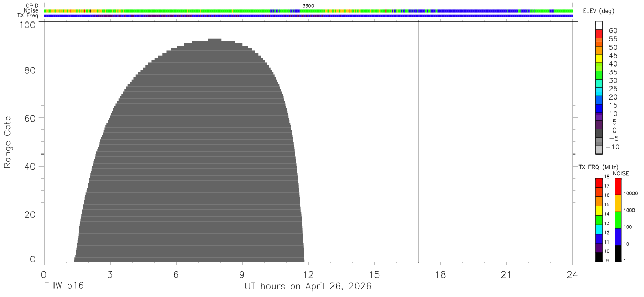This screenshot has width=644, height=297.
Task: Click the 3 tick label on the UT hours axis
Action: point(110,274)
